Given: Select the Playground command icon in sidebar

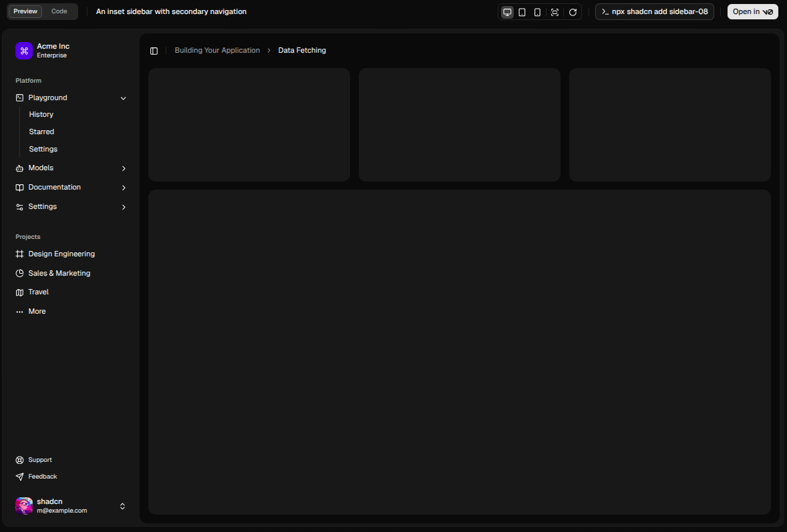Looking at the screenshot, I should click(x=19, y=97).
